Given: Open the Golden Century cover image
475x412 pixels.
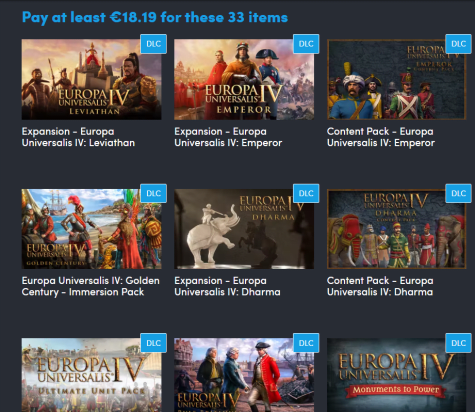Looking at the screenshot, I should click(x=91, y=229).
